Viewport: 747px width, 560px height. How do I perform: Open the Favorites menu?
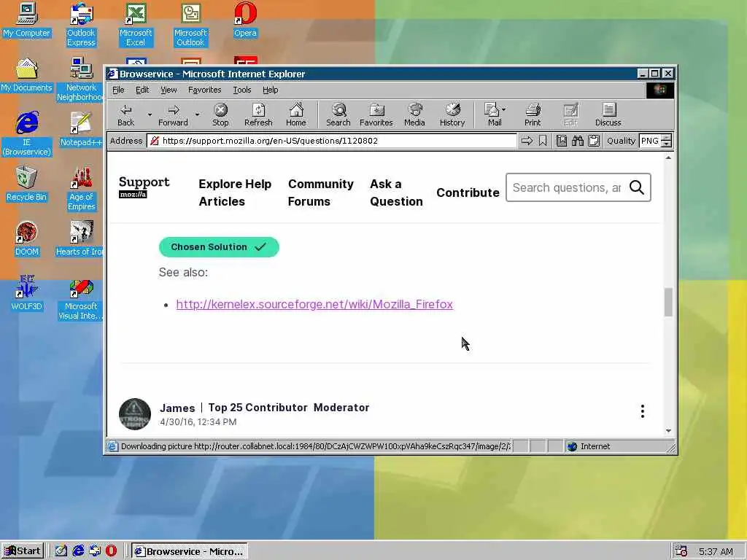[204, 90]
